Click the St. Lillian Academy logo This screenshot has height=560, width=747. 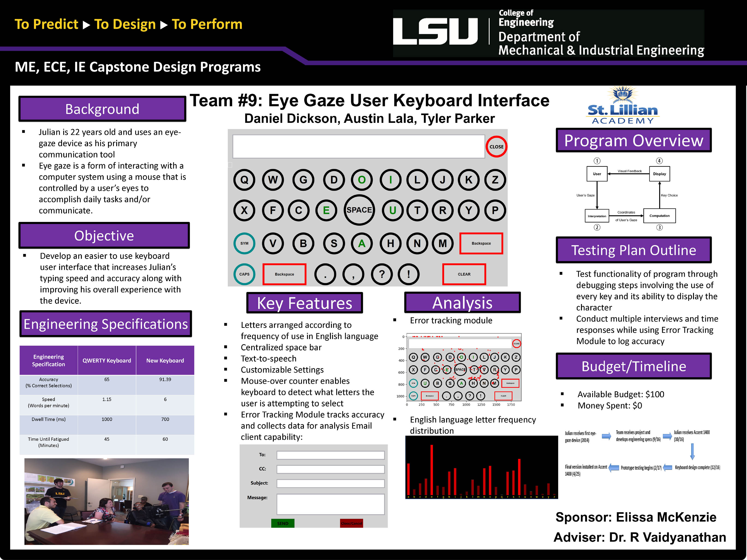point(623,106)
